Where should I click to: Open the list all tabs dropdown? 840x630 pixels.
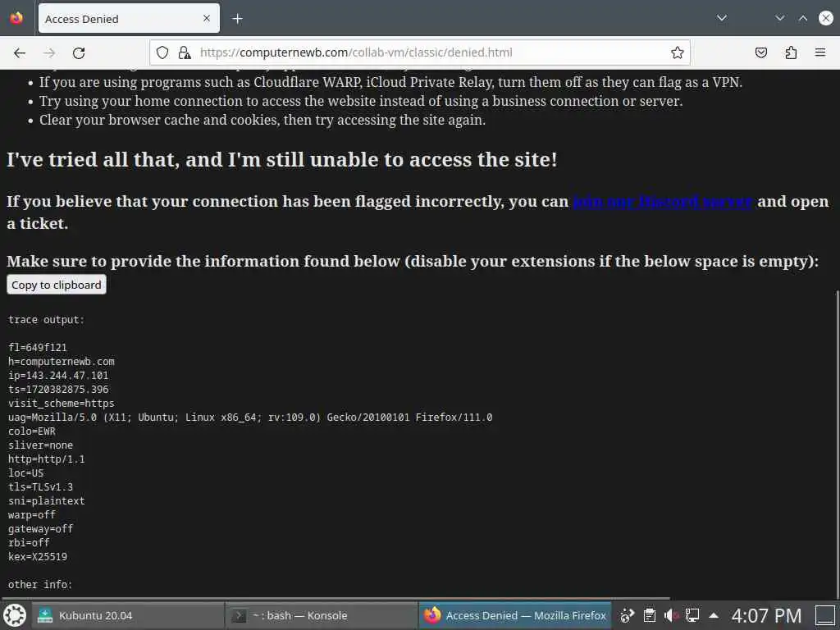click(x=722, y=18)
